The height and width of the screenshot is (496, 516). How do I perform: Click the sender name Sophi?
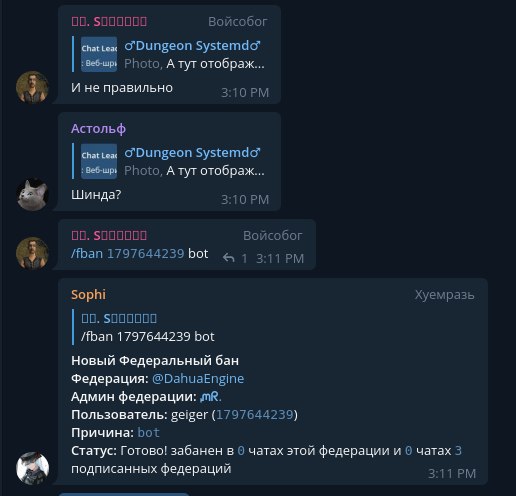click(88, 294)
